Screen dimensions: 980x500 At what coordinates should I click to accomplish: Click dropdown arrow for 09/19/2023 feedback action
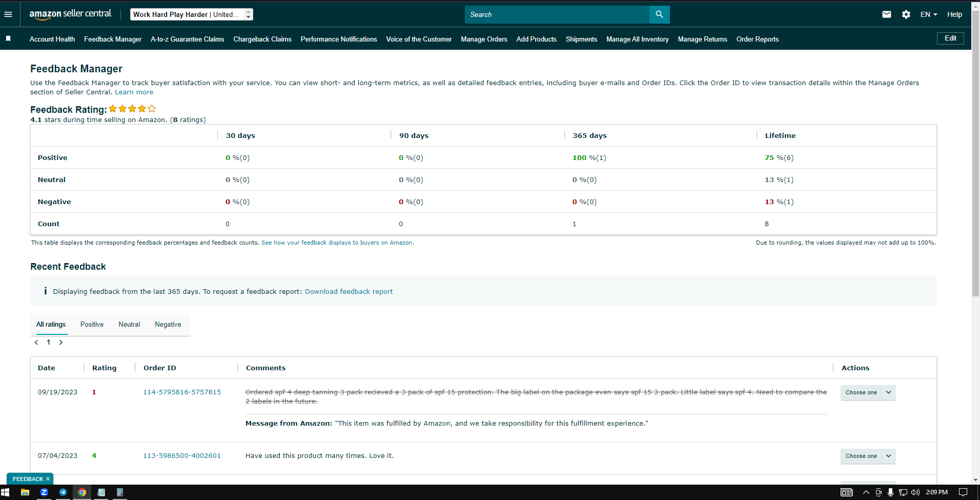click(x=889, y=392)
